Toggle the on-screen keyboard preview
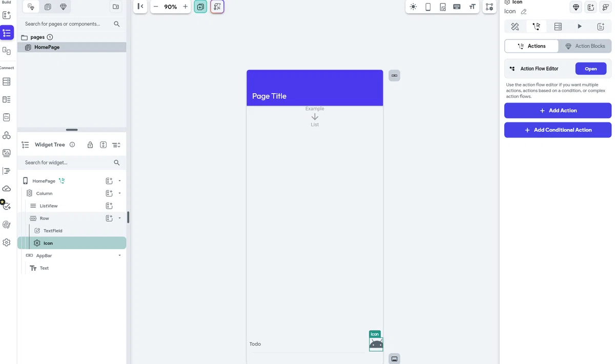 click(457, 7)
